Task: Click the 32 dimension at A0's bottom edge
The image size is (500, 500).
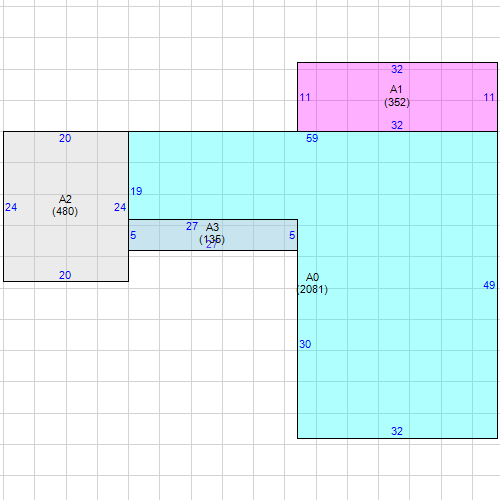Action: tap(397, 431)
